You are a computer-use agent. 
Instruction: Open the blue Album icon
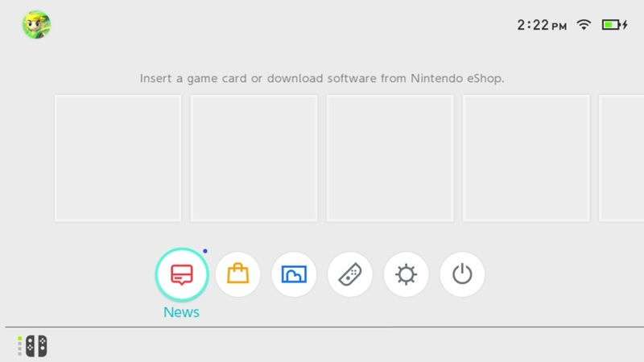pos(294,274)
